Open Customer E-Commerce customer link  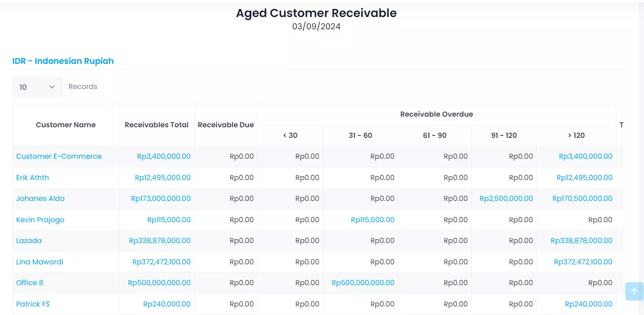(59, 156)
